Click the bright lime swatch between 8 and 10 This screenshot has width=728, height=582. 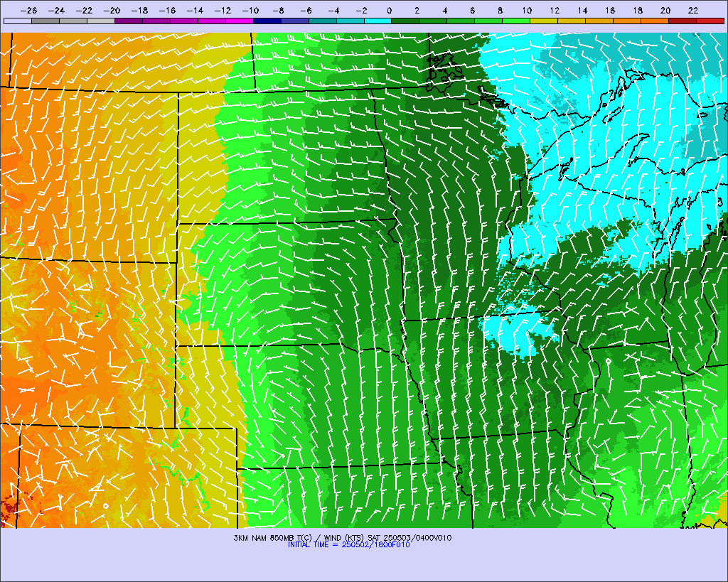tap(517, 21)
